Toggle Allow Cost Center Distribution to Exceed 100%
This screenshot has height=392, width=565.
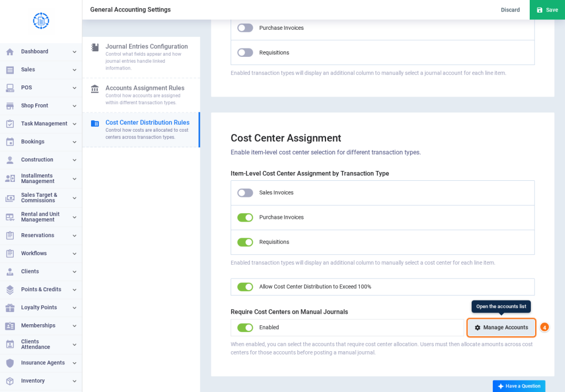tap(245, 287)
